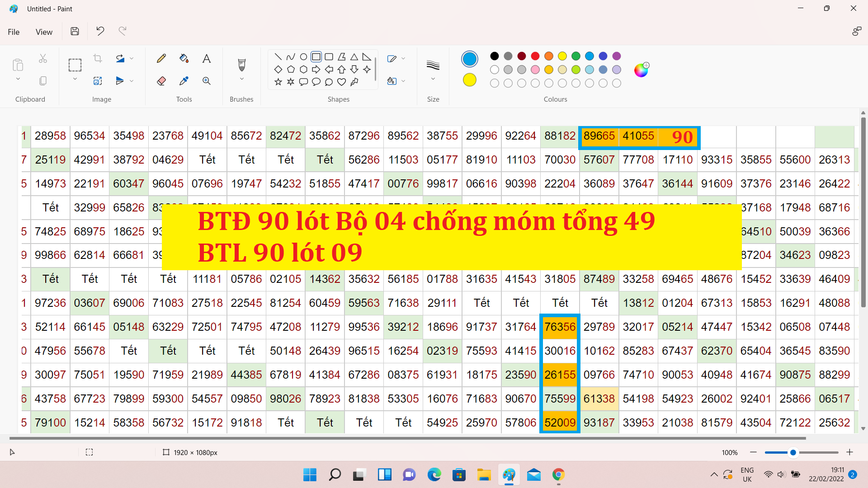Expand the Select options dropdown
Image resolution: width=868 pixels, height=488 pixels.
pyautogui.click(x=75, y=79)
